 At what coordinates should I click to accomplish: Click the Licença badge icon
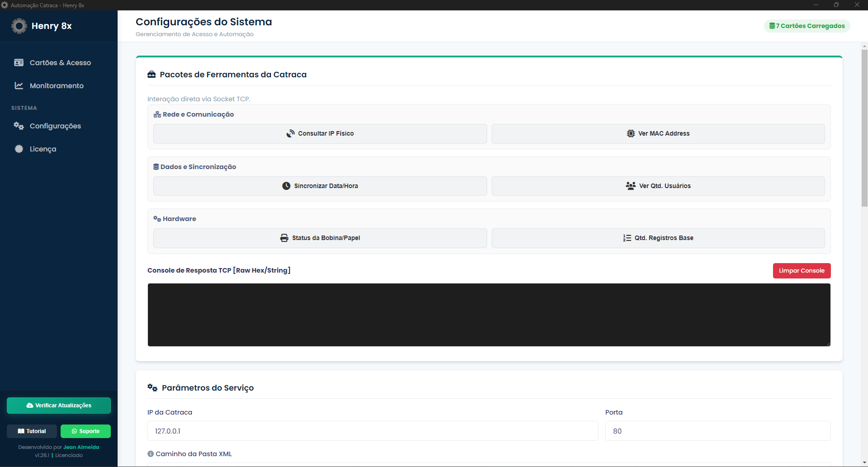tap(19, 149)
